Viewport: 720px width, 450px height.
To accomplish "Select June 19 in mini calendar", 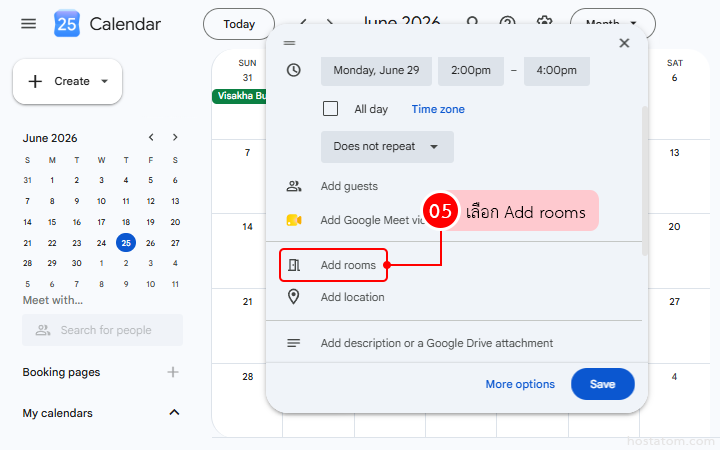I will point(150,222).
